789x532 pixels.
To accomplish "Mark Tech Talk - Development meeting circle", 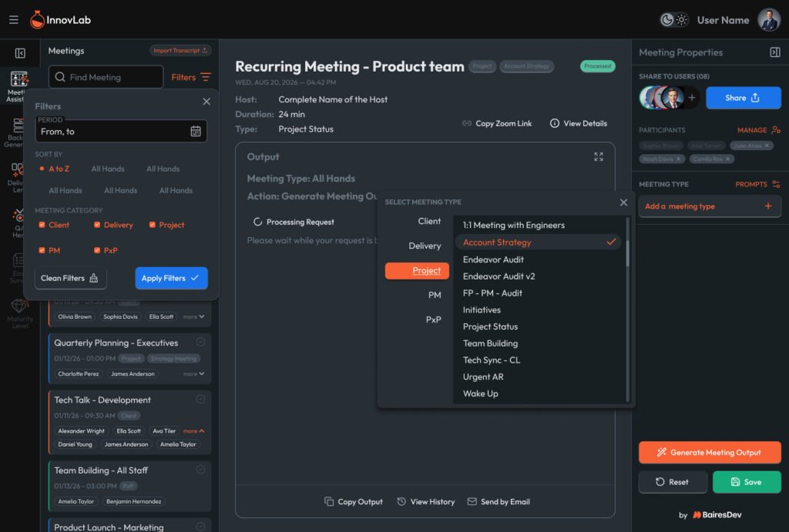I will [x=200, y=399].
